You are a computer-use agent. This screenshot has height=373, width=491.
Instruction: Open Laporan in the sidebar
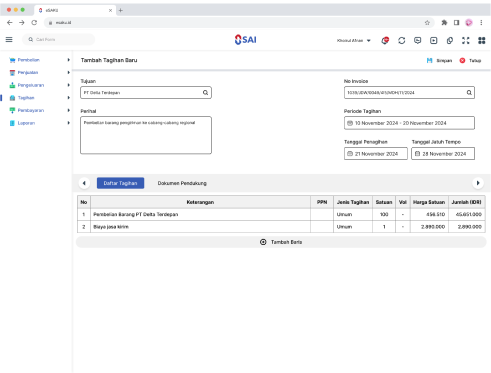[26, 123]
